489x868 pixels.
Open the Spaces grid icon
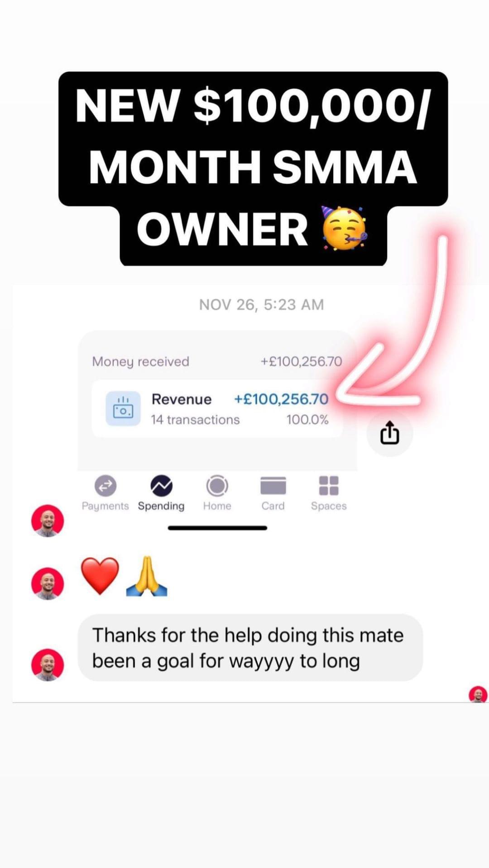click(329, 486)
